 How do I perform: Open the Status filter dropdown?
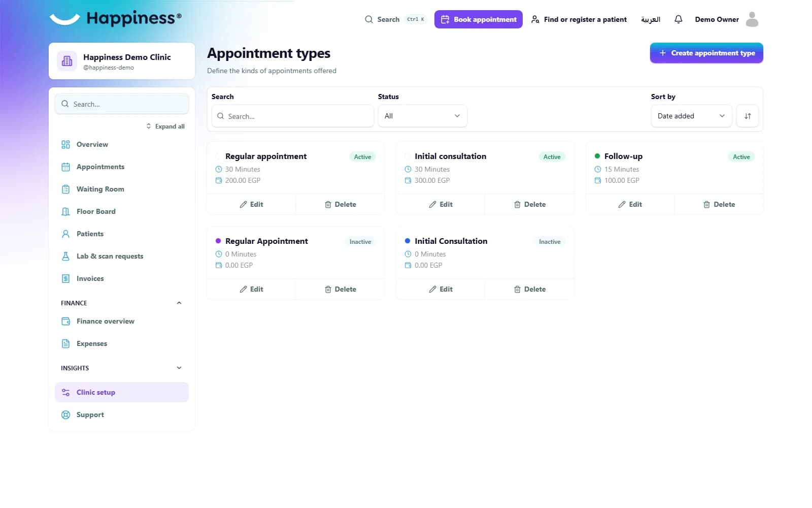[422, 116]
